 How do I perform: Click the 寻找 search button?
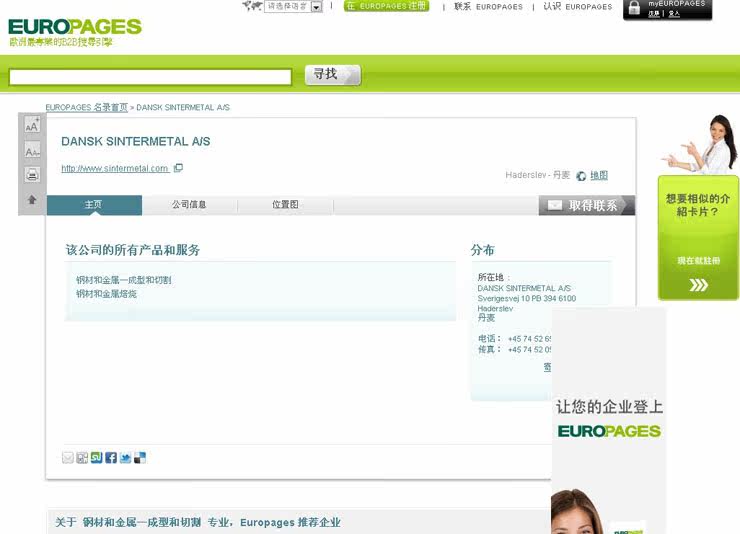(x=333, y=75)
